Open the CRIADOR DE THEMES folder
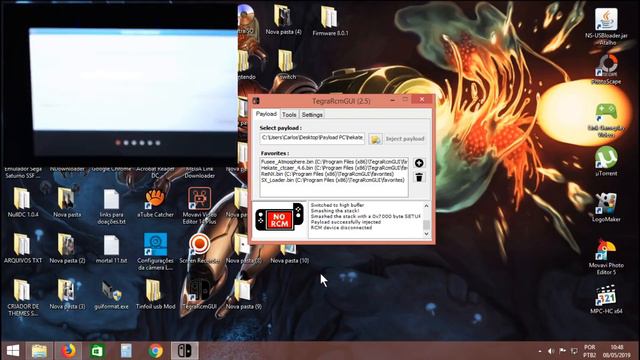The width and height of the screenshot is (640, 360). pos(23,298)
